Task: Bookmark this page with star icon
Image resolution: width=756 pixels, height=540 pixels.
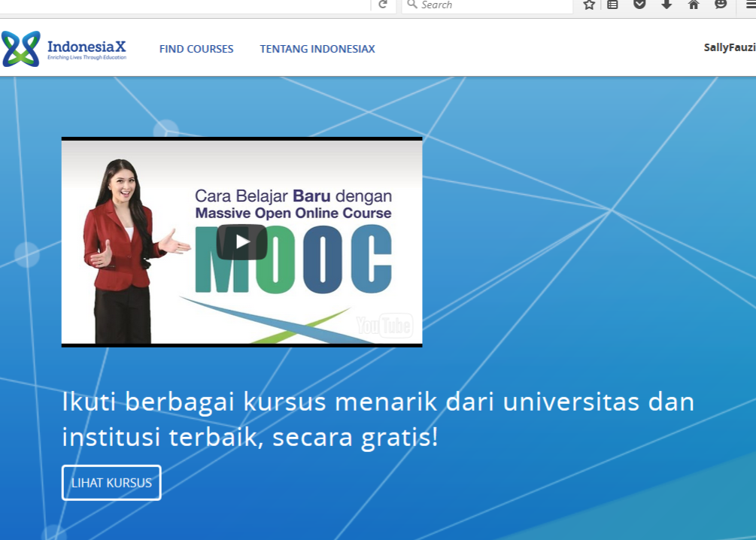Action: click(x=589, y=5)
